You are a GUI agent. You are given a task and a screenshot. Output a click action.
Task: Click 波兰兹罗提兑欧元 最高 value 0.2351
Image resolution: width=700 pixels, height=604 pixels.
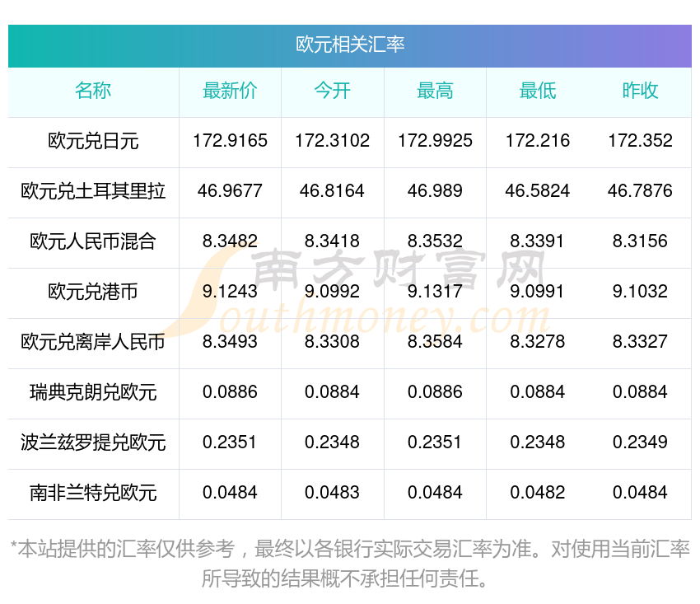tap(435, 442)
